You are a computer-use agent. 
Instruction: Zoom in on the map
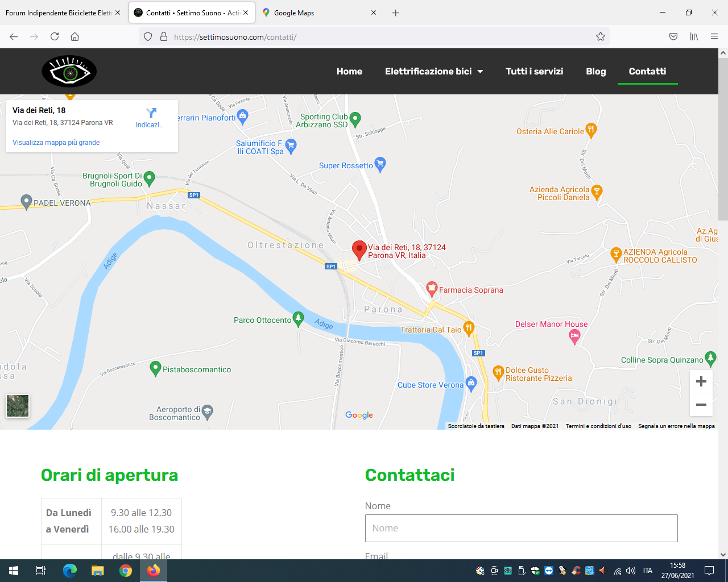coord(701,381)
